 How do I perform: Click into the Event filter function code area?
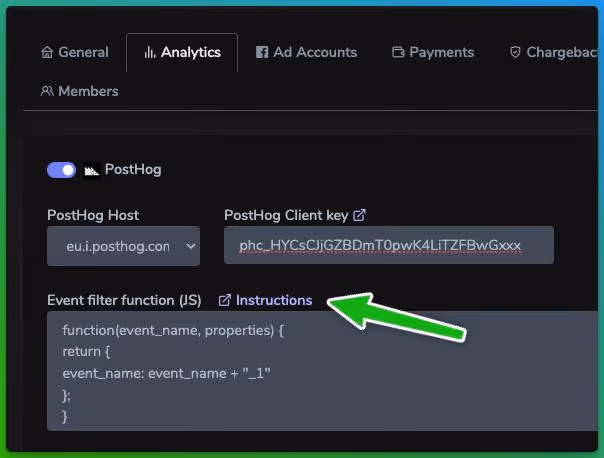click(x=322, y=371)
